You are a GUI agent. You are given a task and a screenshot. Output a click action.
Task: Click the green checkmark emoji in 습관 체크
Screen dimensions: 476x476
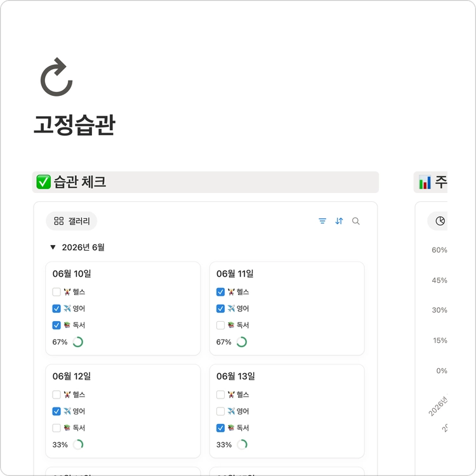point(43,182)
